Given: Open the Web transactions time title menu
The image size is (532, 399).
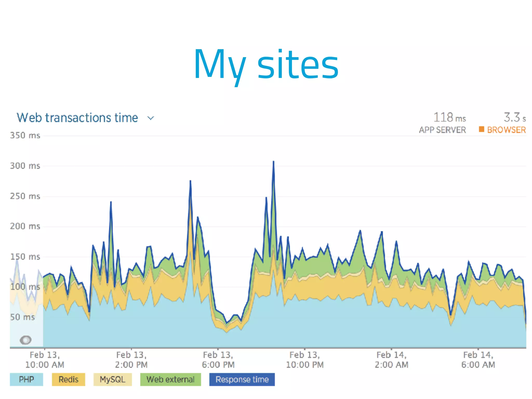Looking at the screenshot, I should click(x=77, y=118).
